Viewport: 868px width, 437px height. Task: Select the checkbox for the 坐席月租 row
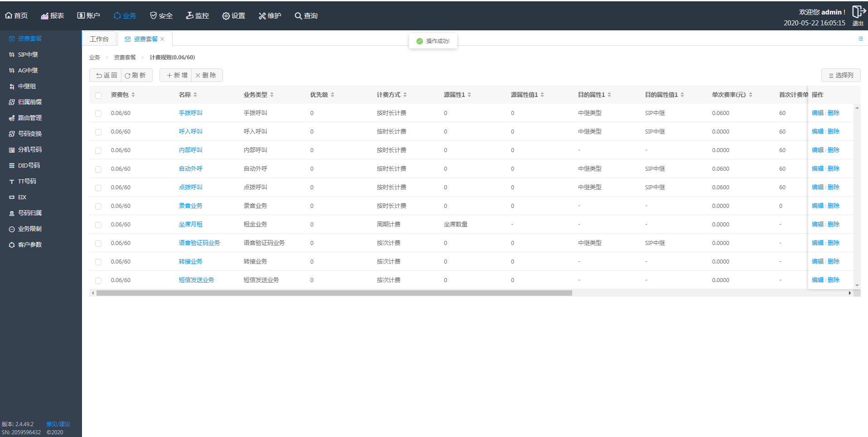(x=98, y=225)
